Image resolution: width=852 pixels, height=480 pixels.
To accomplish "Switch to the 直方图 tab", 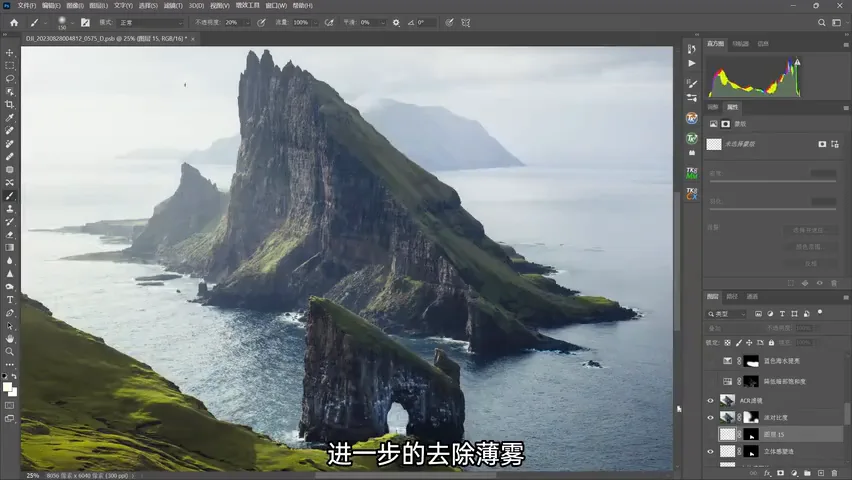I will coord(715,43).
